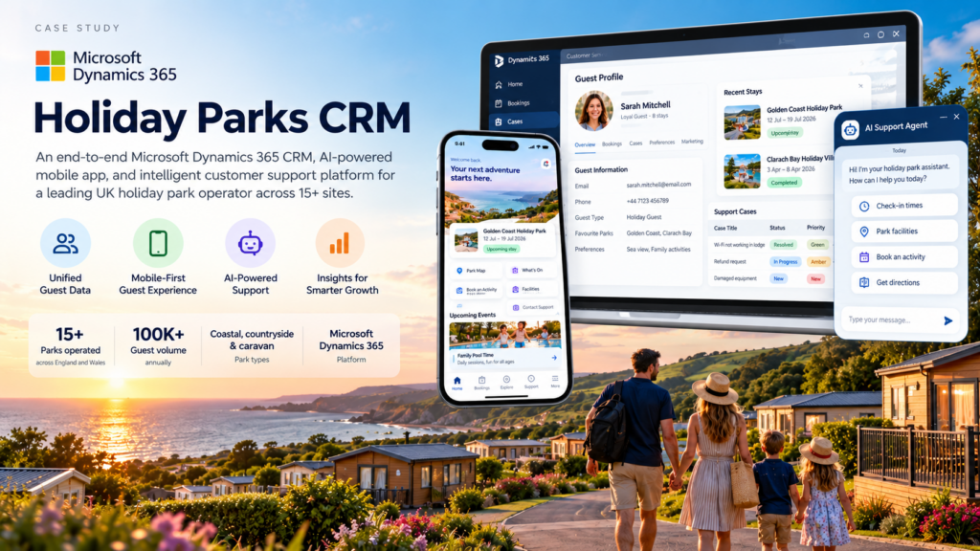Tap the Upcoming stay badge on phone
The image size is (980, 551).
click(x=501, y=249)
